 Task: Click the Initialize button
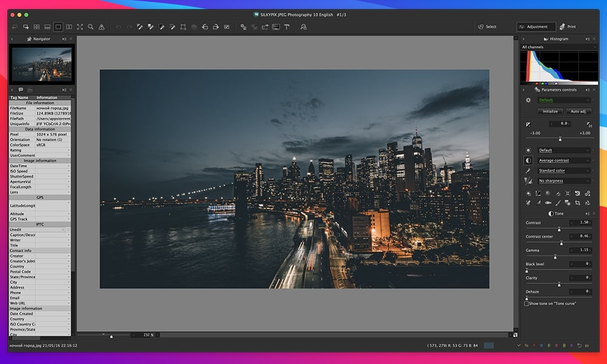[x=550, y=112]
